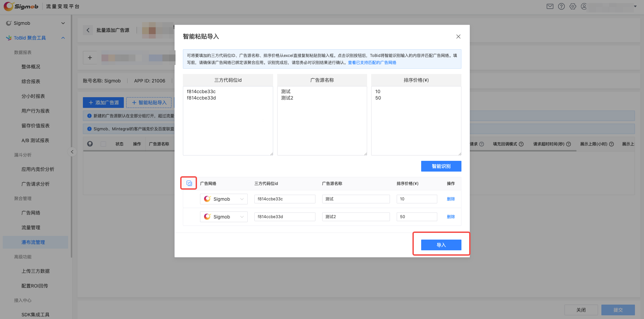Screen dimensions: 644x319
Task: Open the help question mark icon
Action: coord(561,6)
